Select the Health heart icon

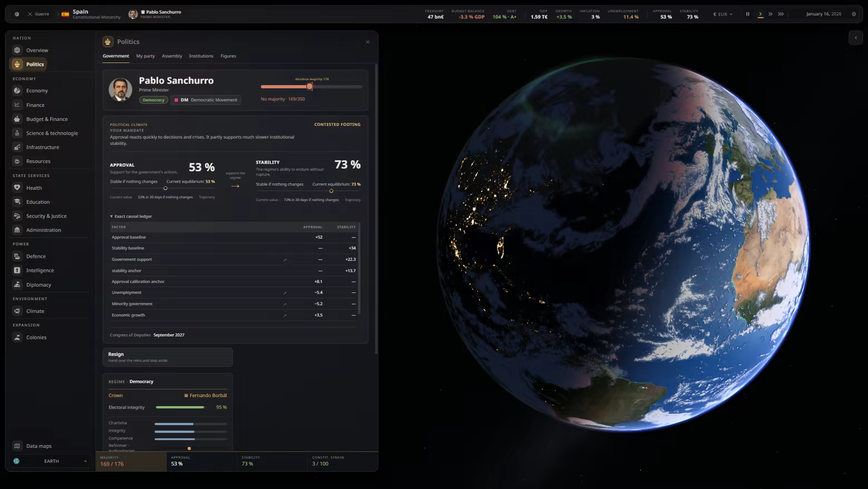17,188
